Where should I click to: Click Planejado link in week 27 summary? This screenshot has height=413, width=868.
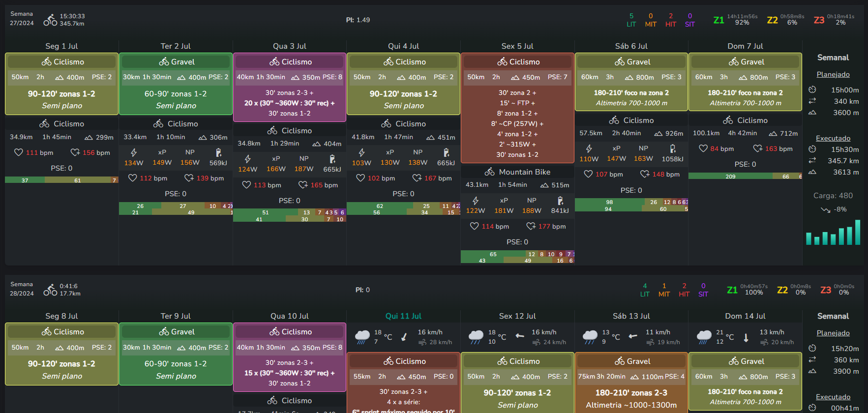pyautogui.click(x=833, y=74)
